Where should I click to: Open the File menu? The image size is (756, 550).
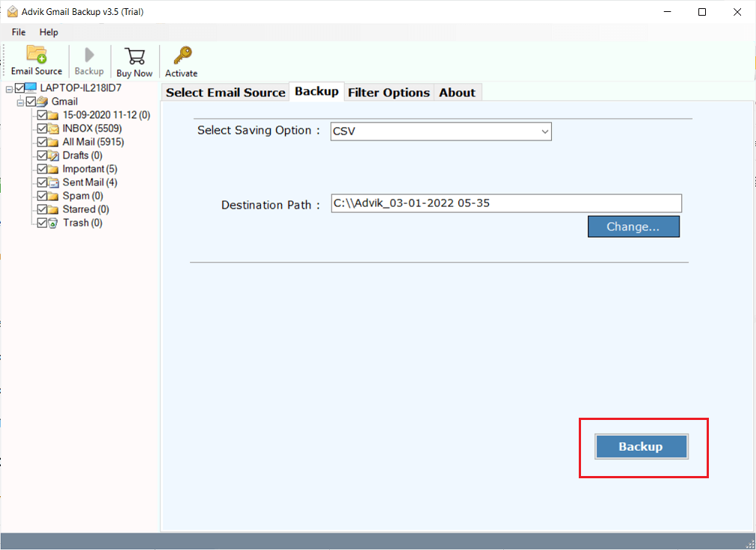[x=19, y=32]
